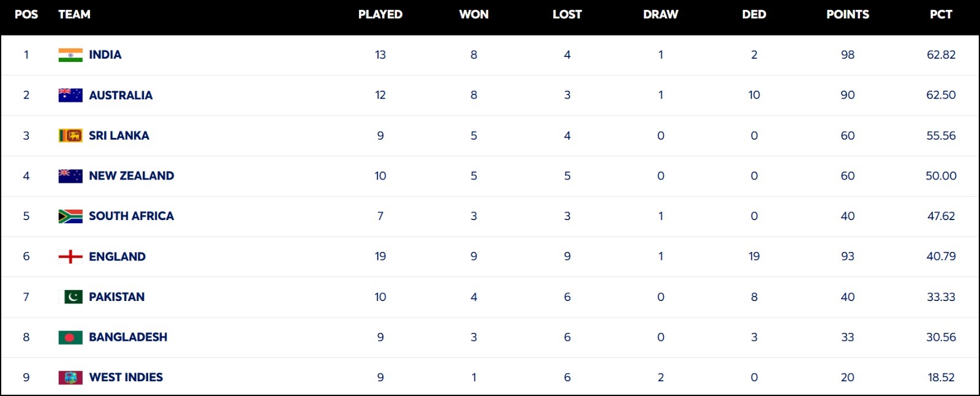Click the POINTS column header

point(848,14)
